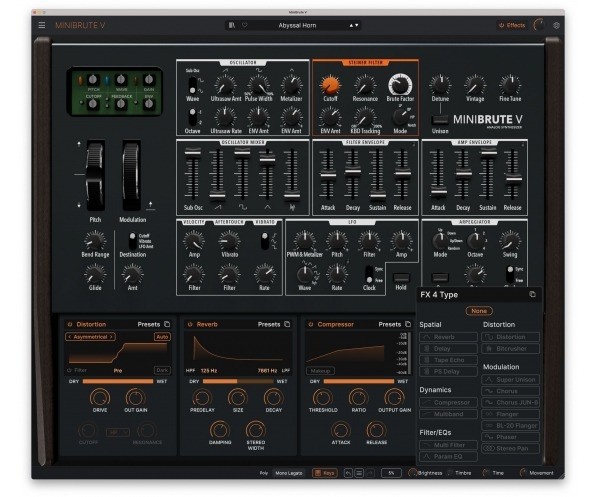The width and height of the screenshot is (597, 497).
Task: Choose Stereo Pan in FX 4 Type list
Action: [x=511, y=449]
